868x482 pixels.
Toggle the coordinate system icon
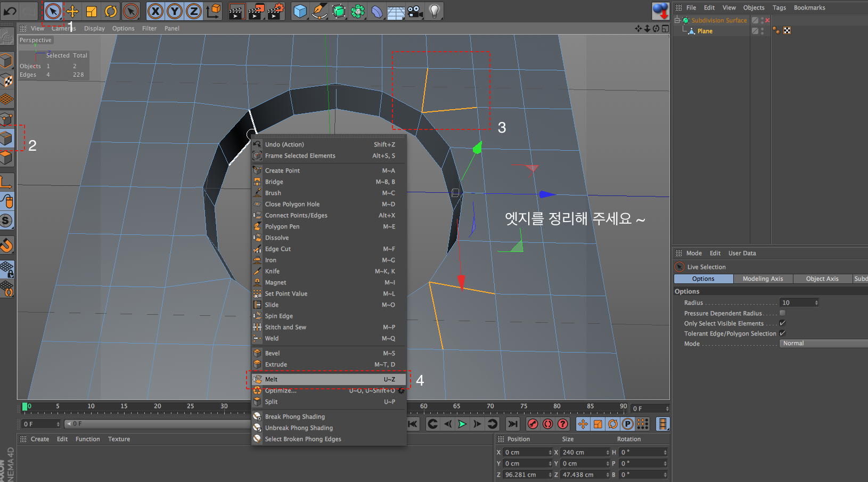pos(213,11)
